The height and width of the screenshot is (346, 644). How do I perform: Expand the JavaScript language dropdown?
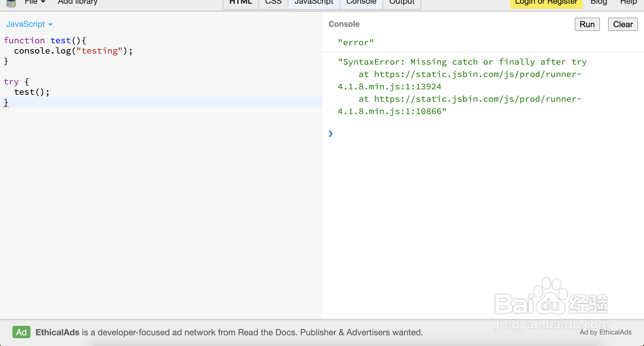point(29,24)
